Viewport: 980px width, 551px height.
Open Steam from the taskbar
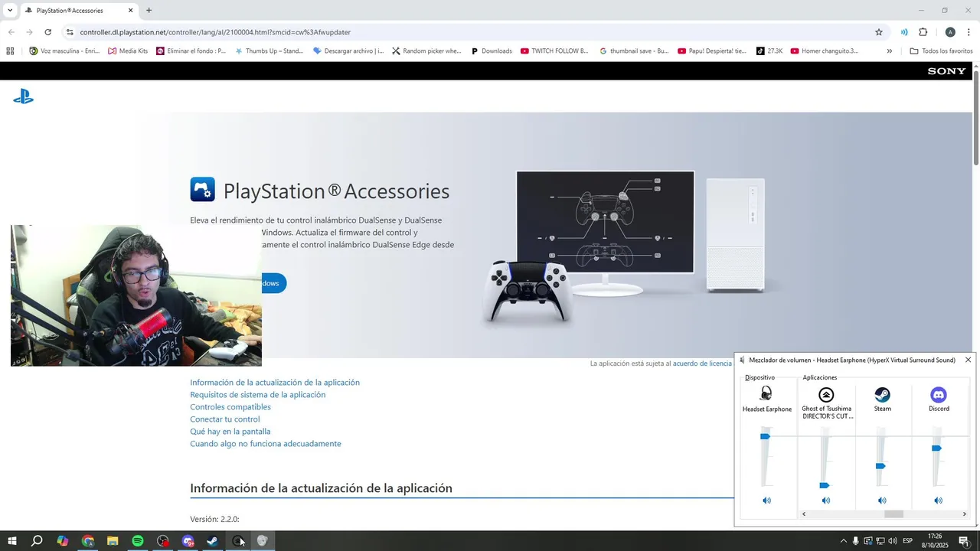click(x=213, y=541)
